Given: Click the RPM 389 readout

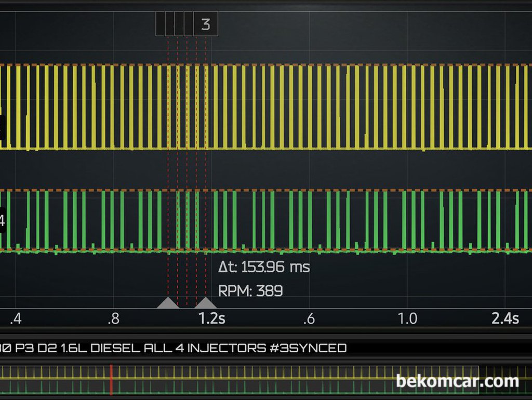Looking at the screenshot, I should [x=250, y=291].
